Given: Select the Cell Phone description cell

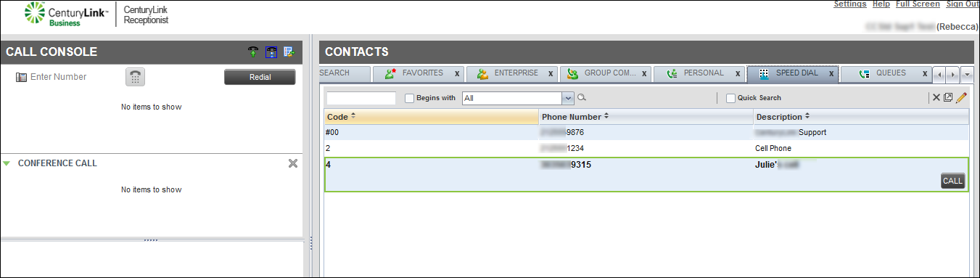Looking at the screenshot, I should [x=773, y=148].
